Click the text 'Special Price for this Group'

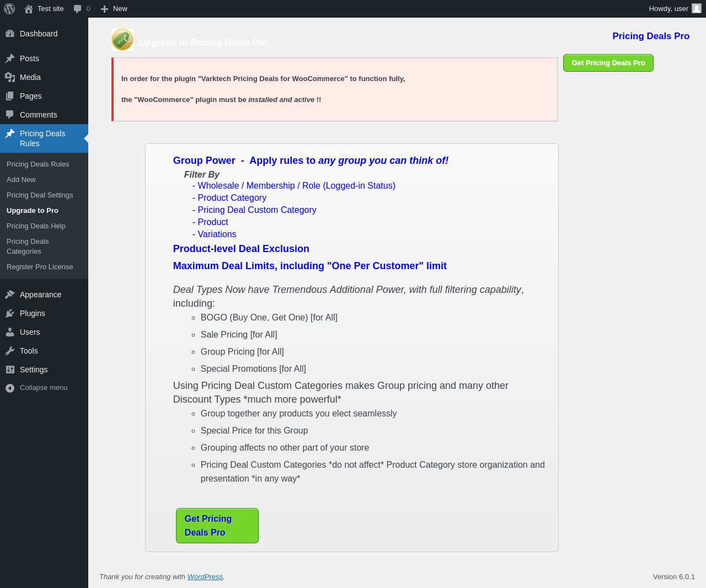[254, 431]
